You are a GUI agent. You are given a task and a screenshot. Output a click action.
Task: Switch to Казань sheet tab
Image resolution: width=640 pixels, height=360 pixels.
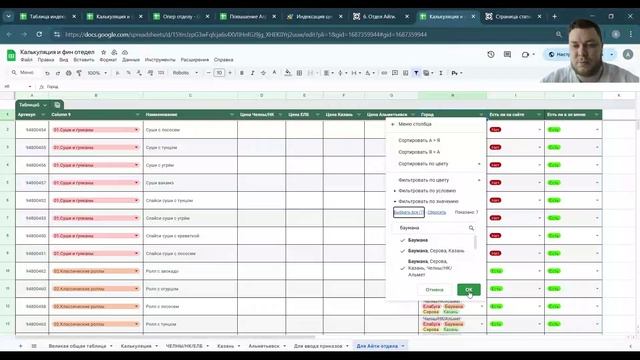226,346
